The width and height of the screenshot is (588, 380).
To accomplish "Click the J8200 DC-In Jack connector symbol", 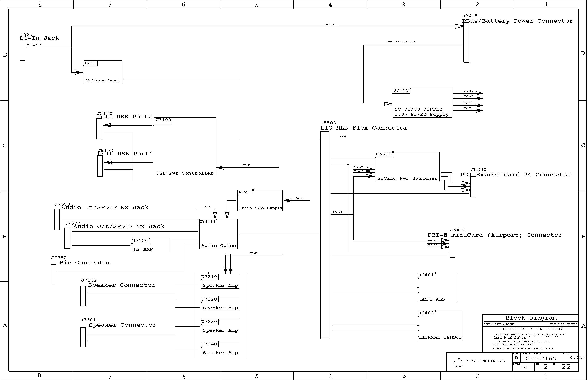I will coord(22,50).
